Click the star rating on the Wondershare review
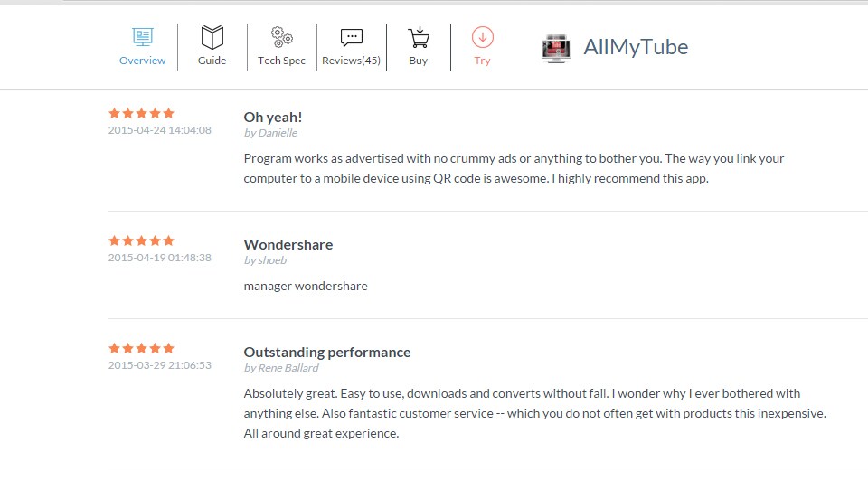Image resolution: width=868 pixels, height=490 pixels. point(141,240)
